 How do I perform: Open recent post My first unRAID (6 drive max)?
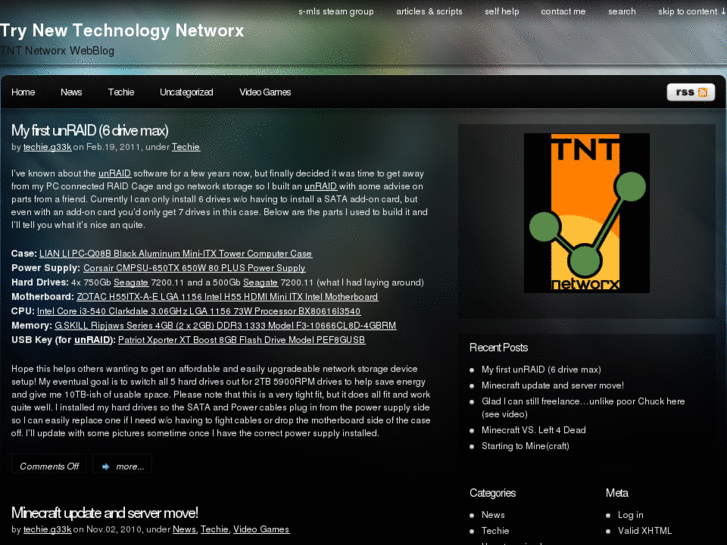(x=541, y=370)
